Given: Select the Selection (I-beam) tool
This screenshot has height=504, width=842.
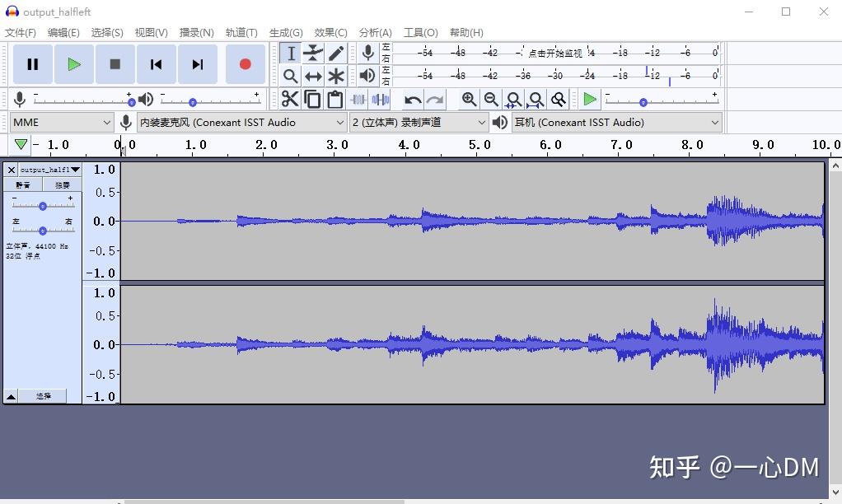Looking at the screenshot, I should click(x=291, y=54).
